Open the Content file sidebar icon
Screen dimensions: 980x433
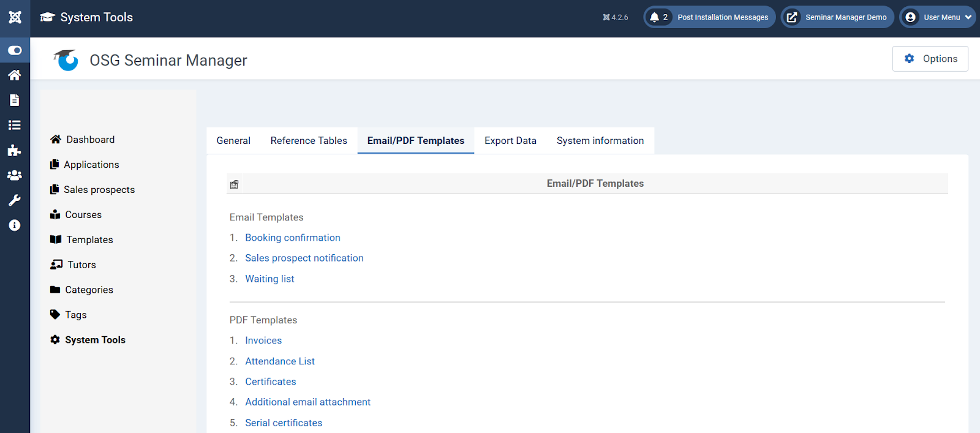15,100
